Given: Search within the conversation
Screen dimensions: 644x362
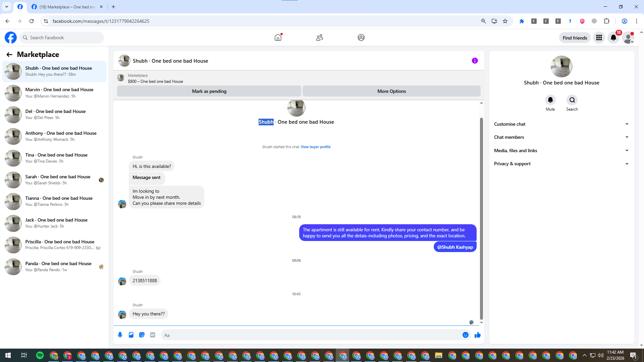Looking at the screenshot, I should (572, 100).
